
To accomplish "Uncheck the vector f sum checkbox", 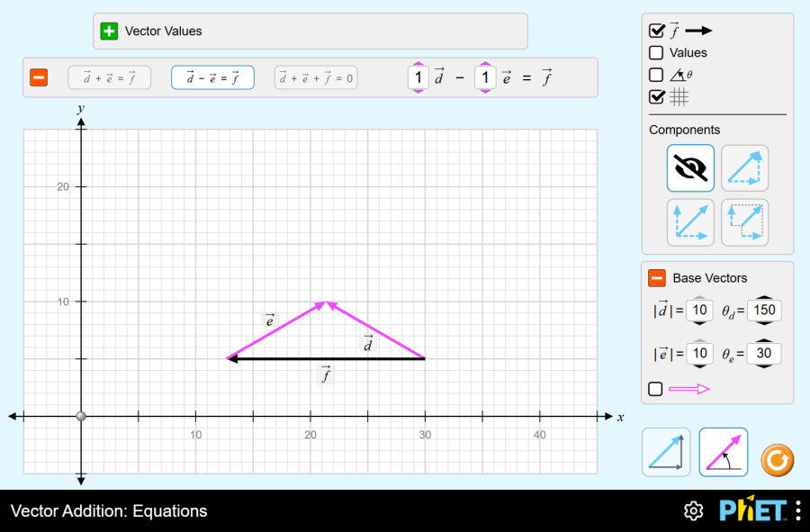I will click(657, 31).
